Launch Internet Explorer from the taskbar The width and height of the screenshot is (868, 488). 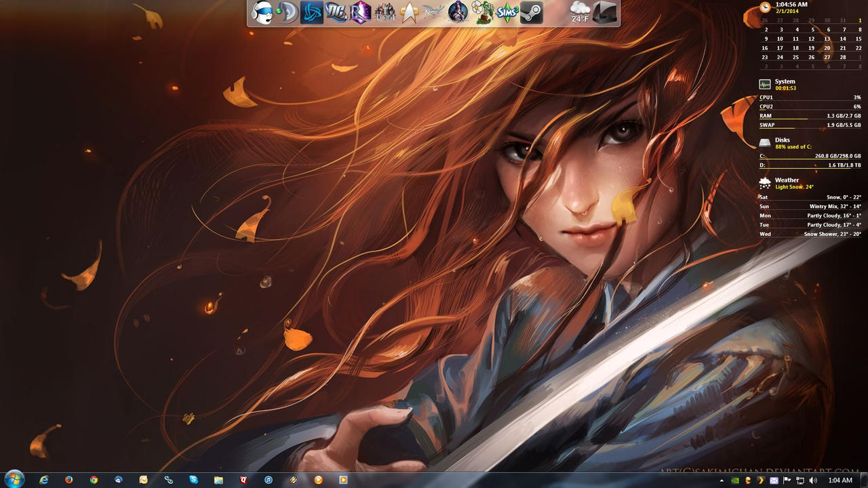click(x=44, y=480)
